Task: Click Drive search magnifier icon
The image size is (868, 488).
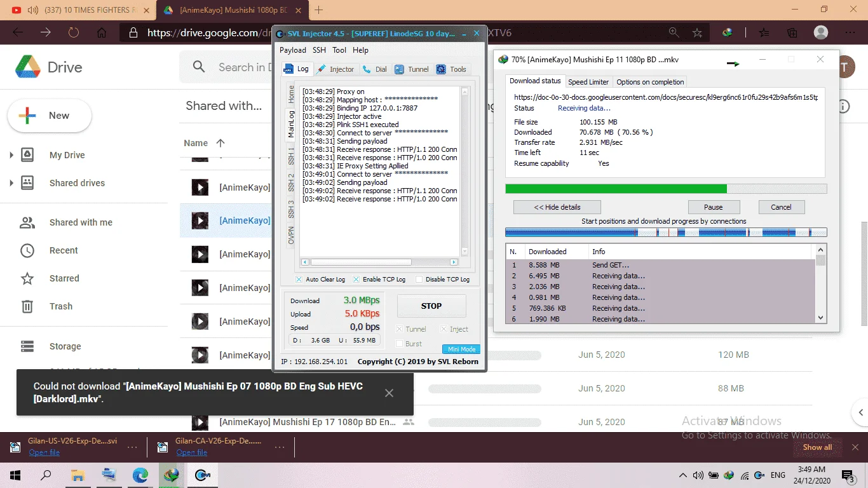Action: coord(199,67)
